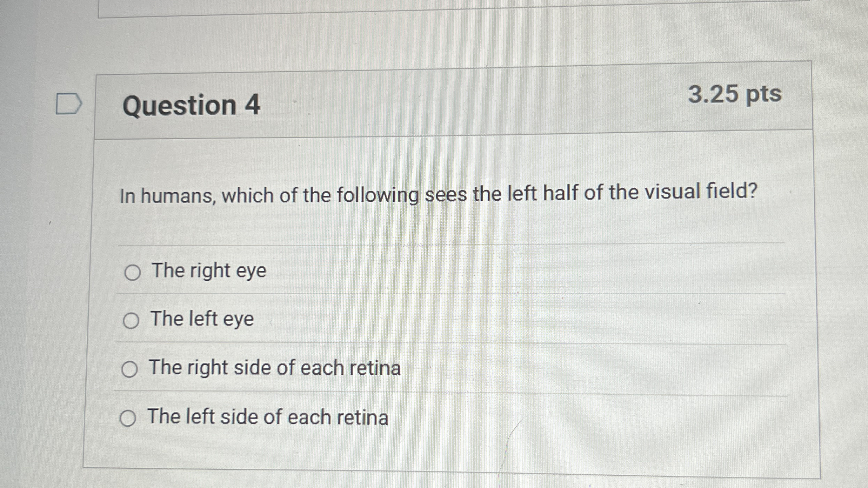Image resolution: width=868 pixels, height=488 pixels.
Task: Click the 3.25 pts score label
Action: 735,95
